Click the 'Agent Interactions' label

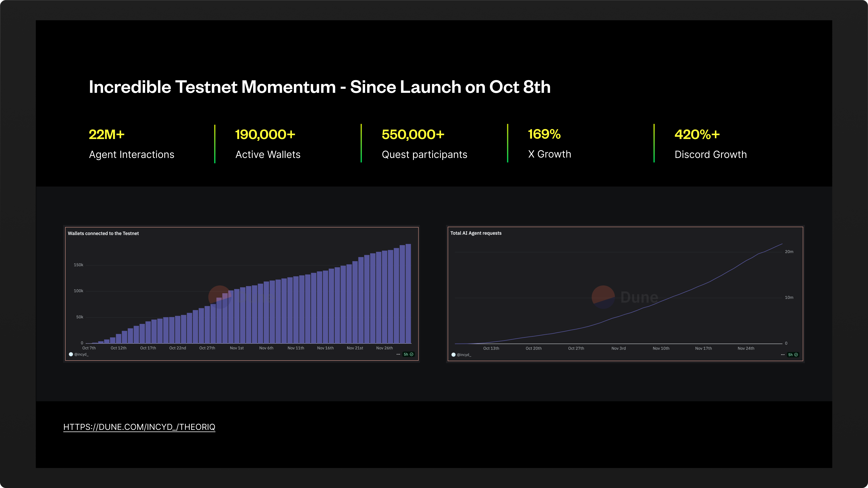131,155
